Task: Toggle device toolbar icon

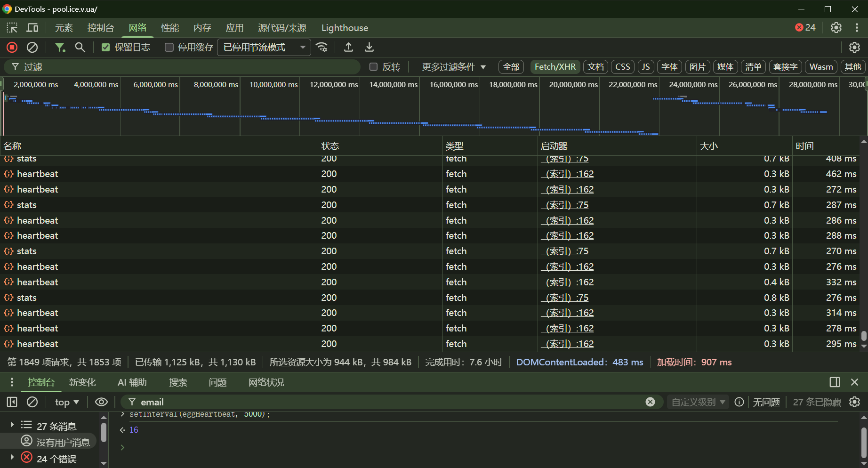Action: click(x=32, y=28)
